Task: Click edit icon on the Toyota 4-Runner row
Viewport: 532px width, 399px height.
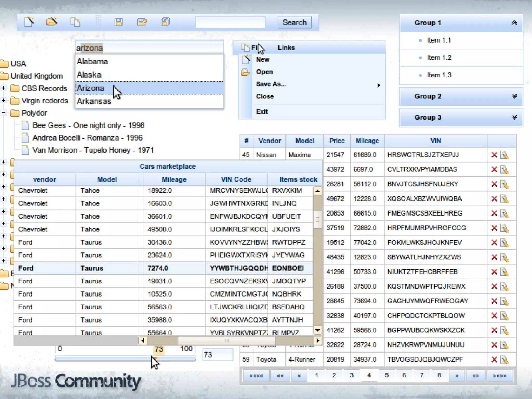Action: [x=504, y=360]
